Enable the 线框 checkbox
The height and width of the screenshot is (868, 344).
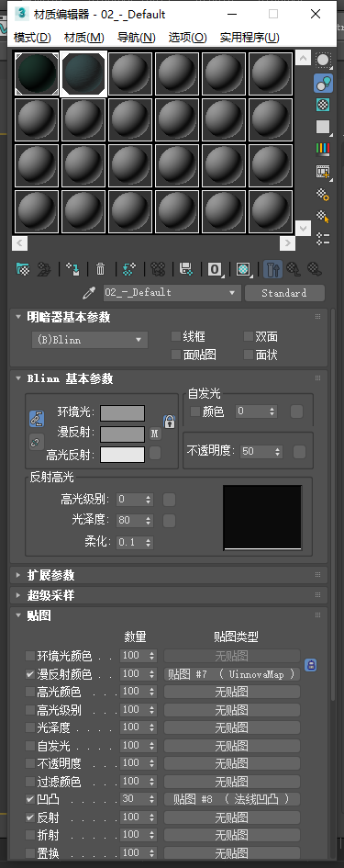(176, 336)
